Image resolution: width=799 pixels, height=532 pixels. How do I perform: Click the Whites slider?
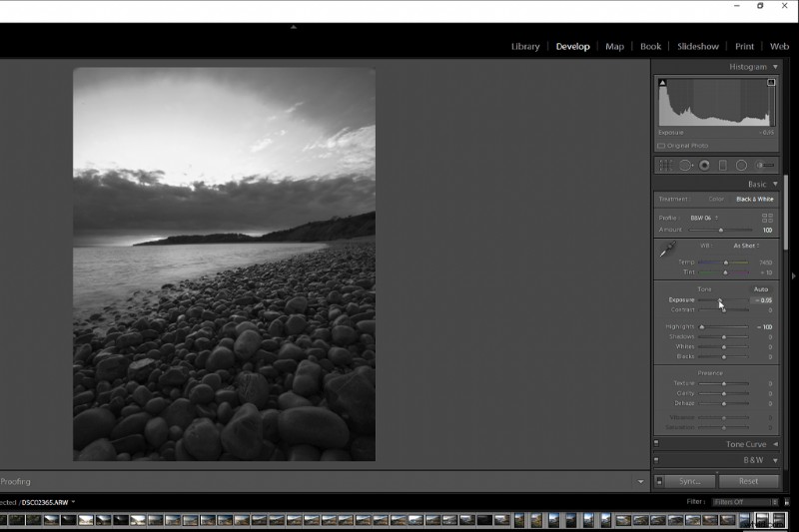723,346
